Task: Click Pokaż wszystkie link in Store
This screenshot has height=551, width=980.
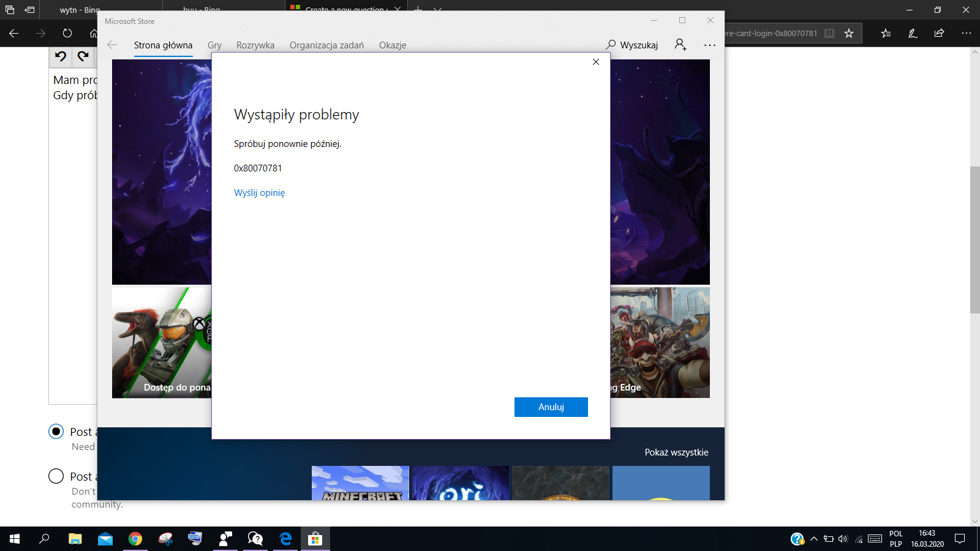Action: coord(676,452)
